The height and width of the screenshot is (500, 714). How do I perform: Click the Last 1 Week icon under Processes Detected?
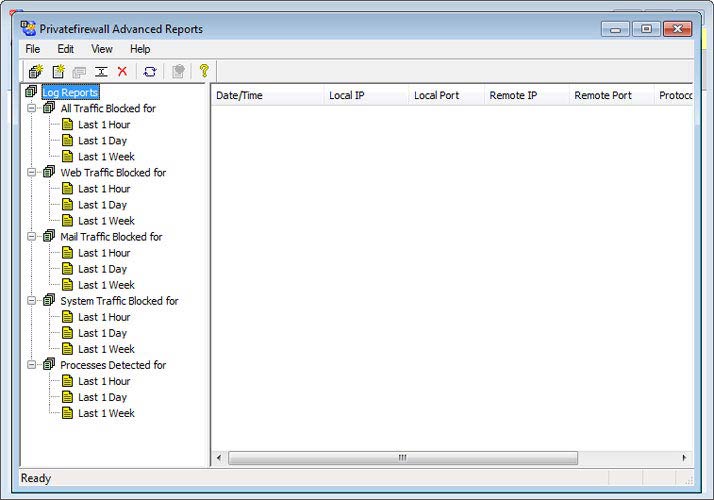coord(67,413)
